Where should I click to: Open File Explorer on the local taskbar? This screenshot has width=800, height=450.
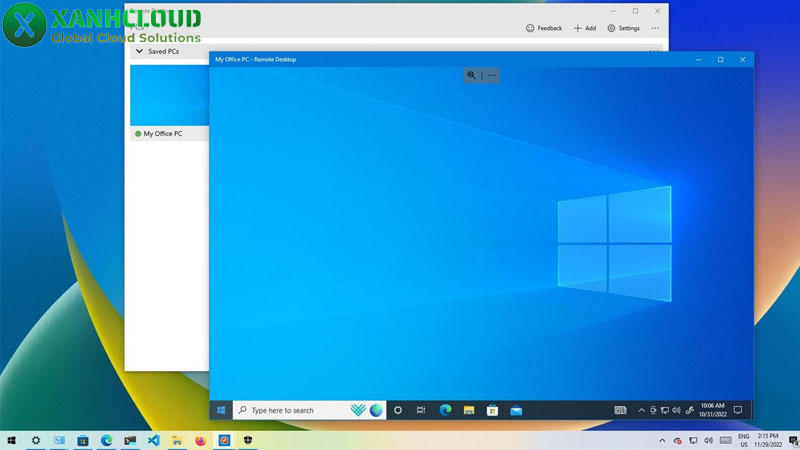point(177,440)
